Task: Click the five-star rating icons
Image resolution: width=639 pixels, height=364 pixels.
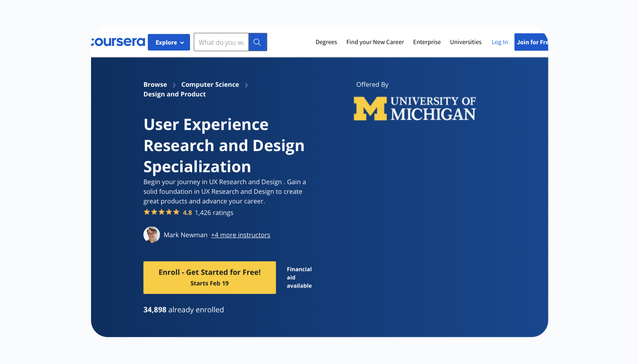Action: (x=162, y=212)
